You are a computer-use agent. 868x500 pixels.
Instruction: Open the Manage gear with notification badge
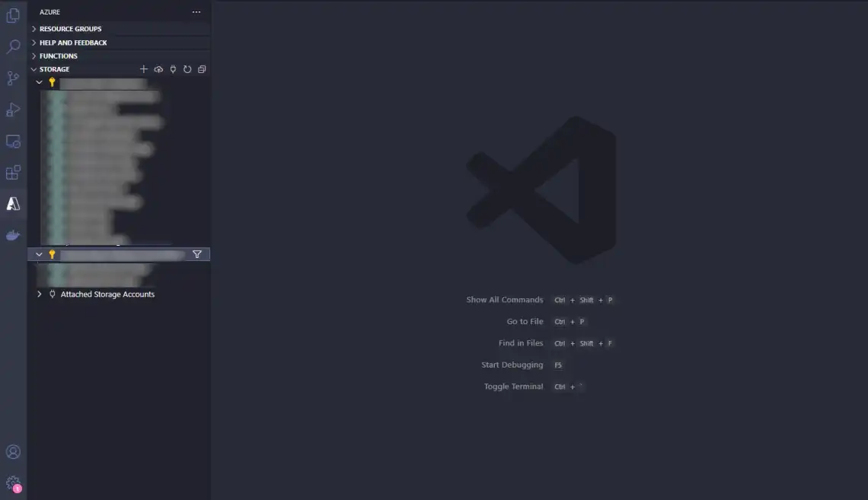tap(13, 484)
